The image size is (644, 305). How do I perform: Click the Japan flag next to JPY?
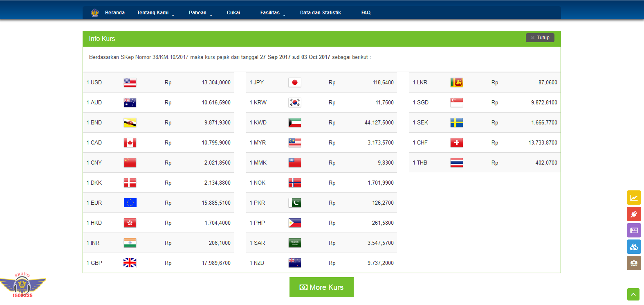click(x=295, y=82)
